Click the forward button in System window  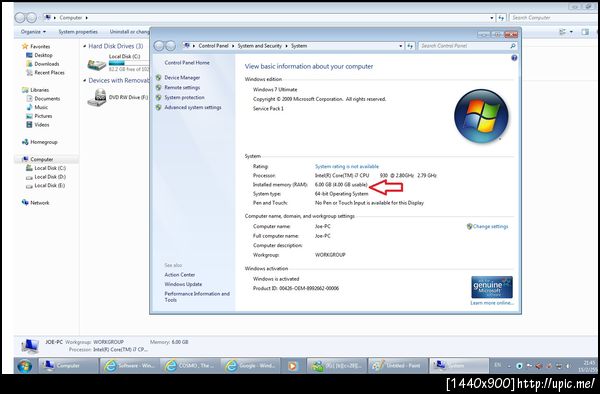click(x=170, y=46)
